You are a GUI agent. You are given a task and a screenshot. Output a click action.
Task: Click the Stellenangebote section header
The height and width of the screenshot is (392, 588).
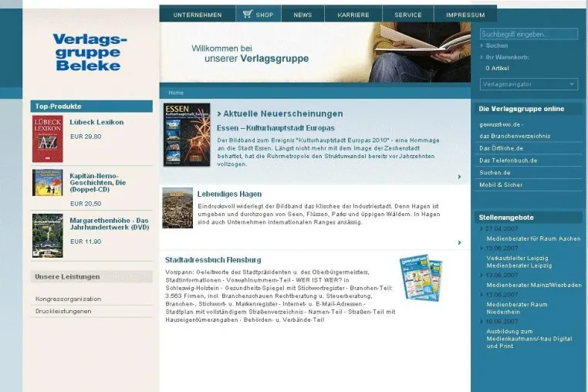(529, 218)
